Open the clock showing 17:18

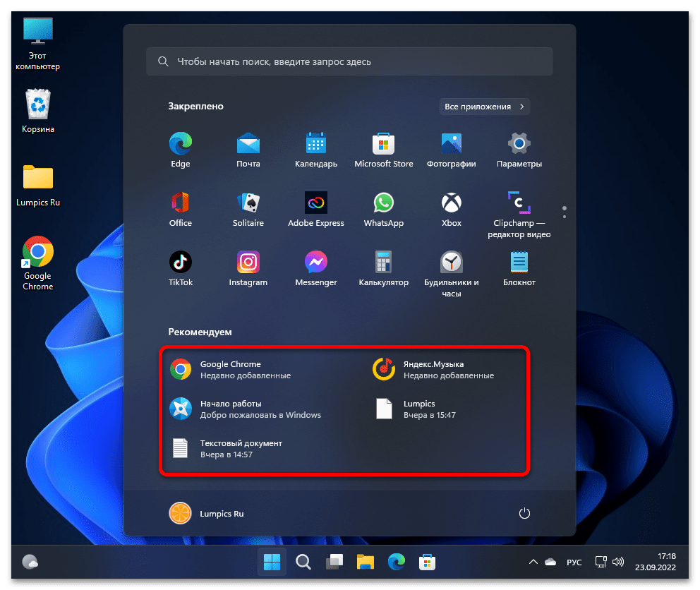pos(656,562)
